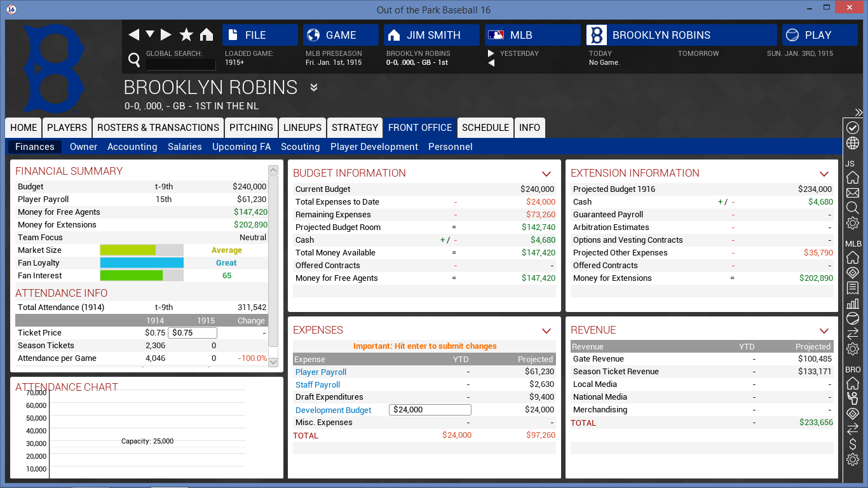The width and height of the screenshot is (868, 488).
Task: Open the news document icon under MLB
Action: 853,288
